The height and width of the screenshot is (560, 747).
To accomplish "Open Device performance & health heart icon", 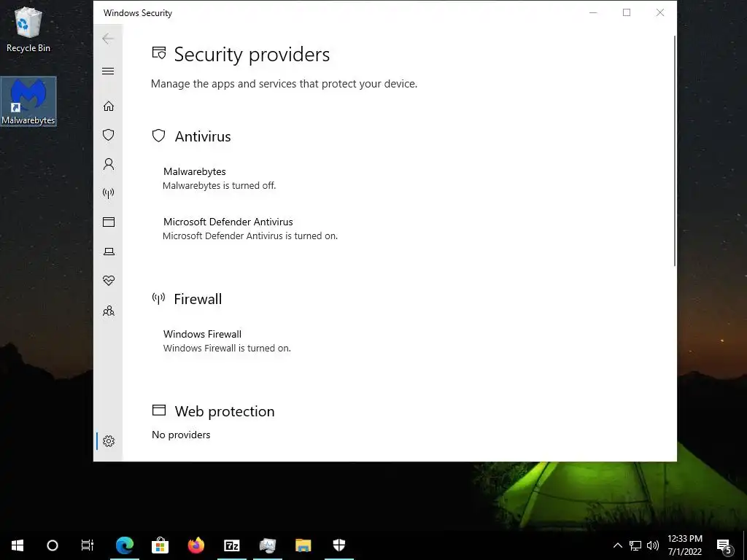I will coord(109,281).
